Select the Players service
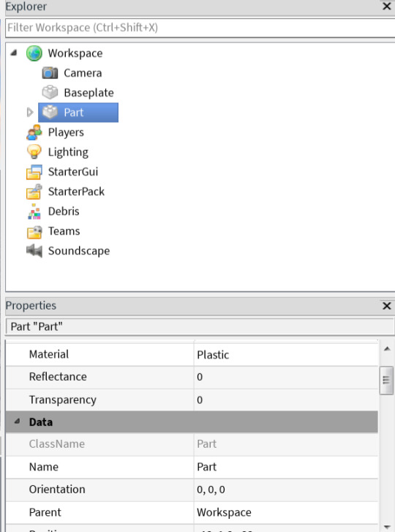Viewport: 395px width, 532px height. click(66, 132)
